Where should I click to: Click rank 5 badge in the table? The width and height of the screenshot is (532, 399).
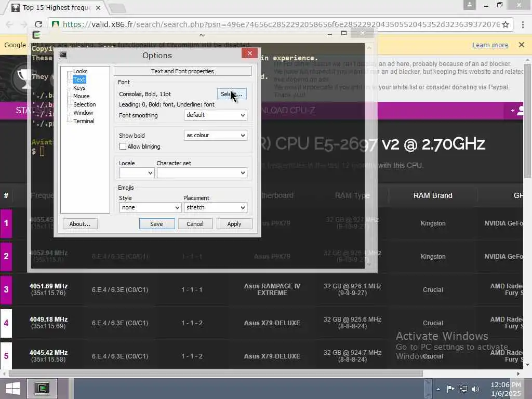pyautogui.click(x=6, y=356)
